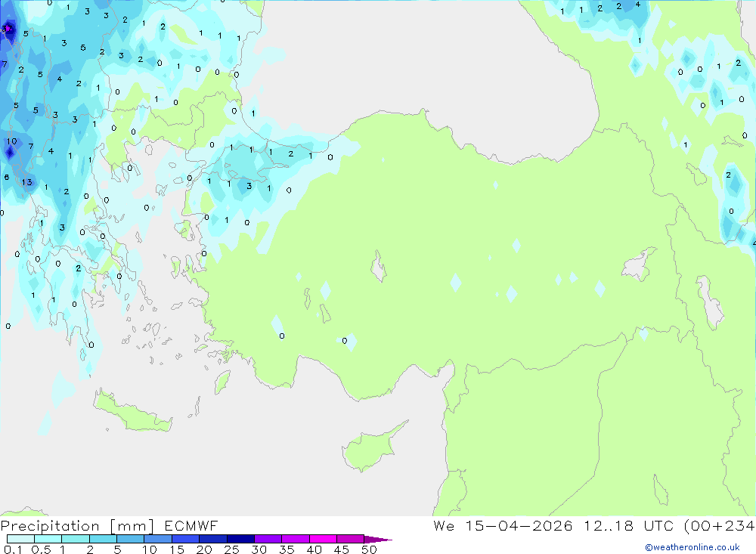
Task: Click the legend label '35'
Action: coord(287,549)
